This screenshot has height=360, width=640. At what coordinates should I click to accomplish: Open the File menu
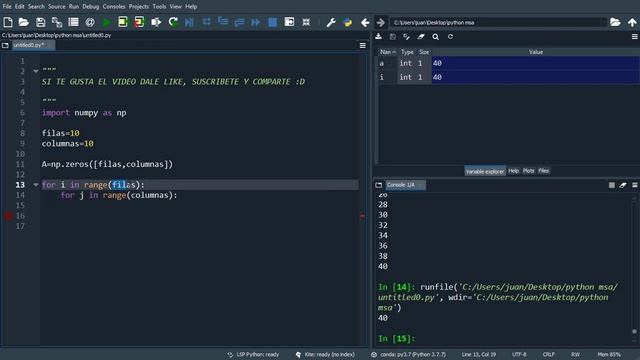point(7,7)
